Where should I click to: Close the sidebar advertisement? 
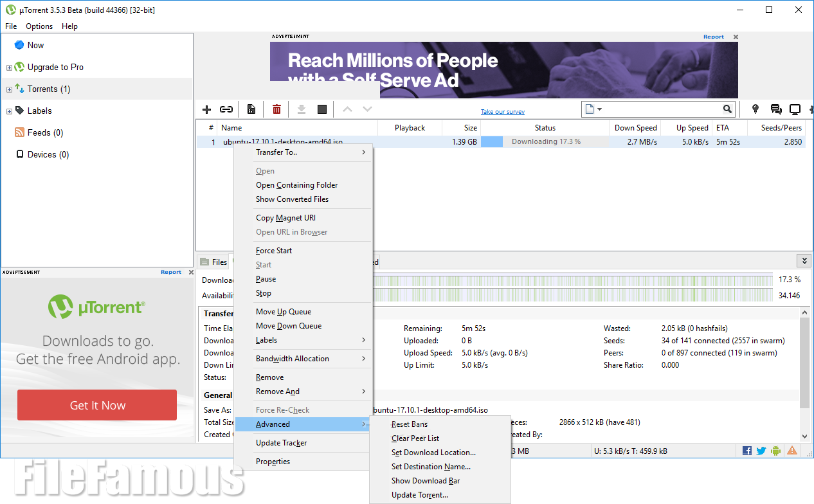(191, 273)
